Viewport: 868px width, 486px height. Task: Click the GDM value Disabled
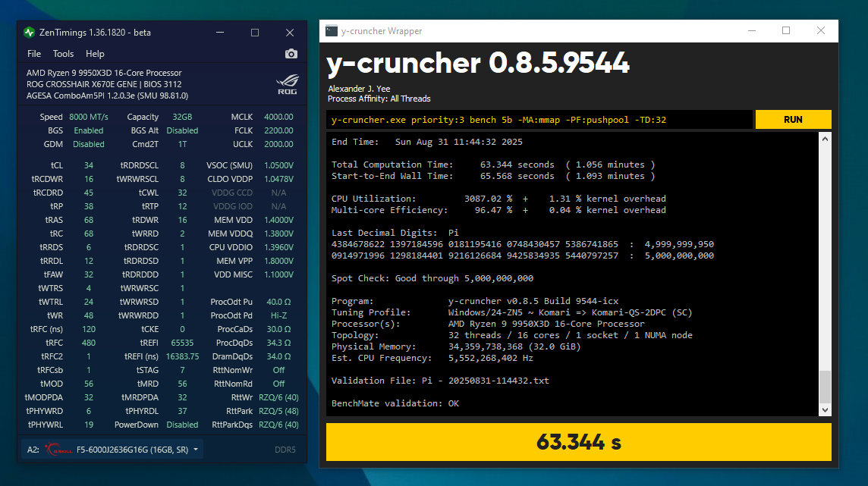click(89, 144)
